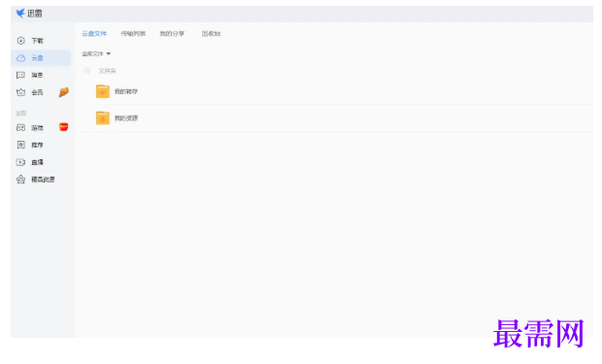
Task: Open the 推荐 recommendations sidebar item
Action: tap(31, 146)
